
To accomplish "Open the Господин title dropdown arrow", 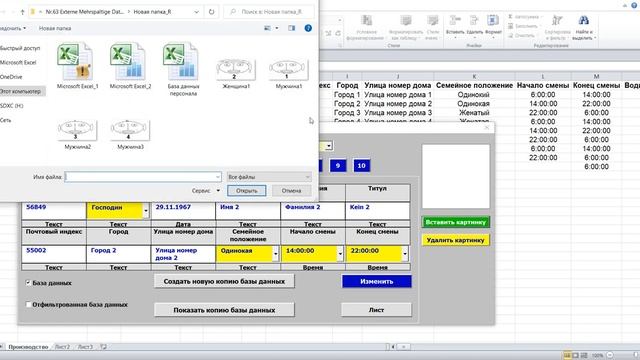I will [x=146, y=211].
